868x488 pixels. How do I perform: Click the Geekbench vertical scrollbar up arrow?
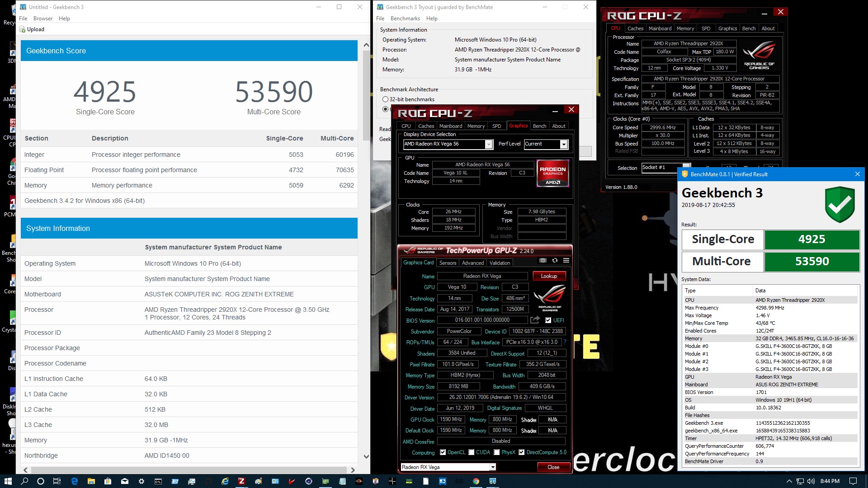[x=366, y=45]
